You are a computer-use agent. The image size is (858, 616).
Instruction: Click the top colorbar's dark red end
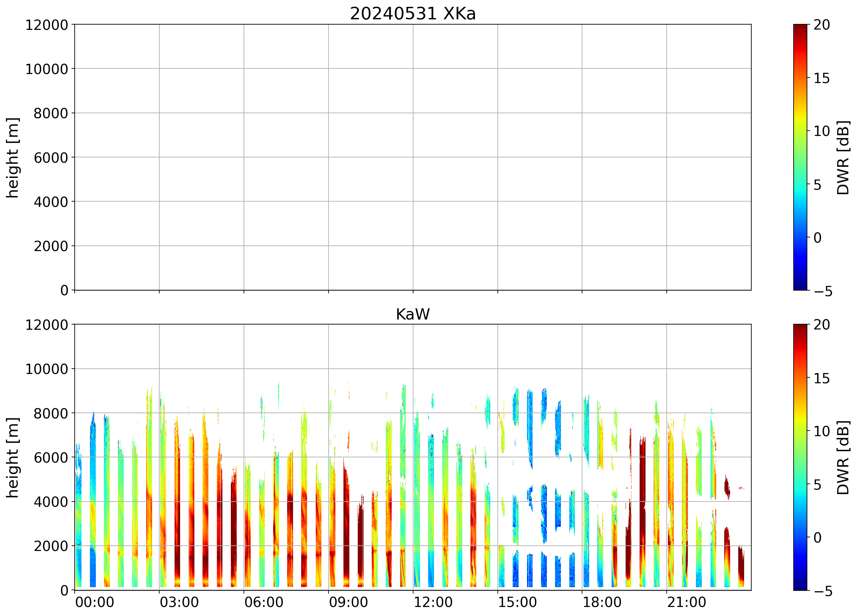[x=800, y=28]
